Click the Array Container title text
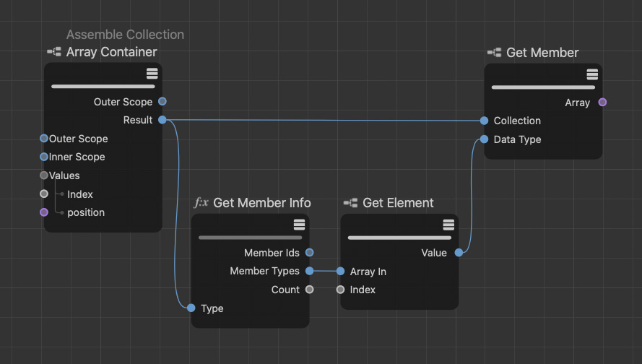 pyautogui.click(x=112, y=52)
